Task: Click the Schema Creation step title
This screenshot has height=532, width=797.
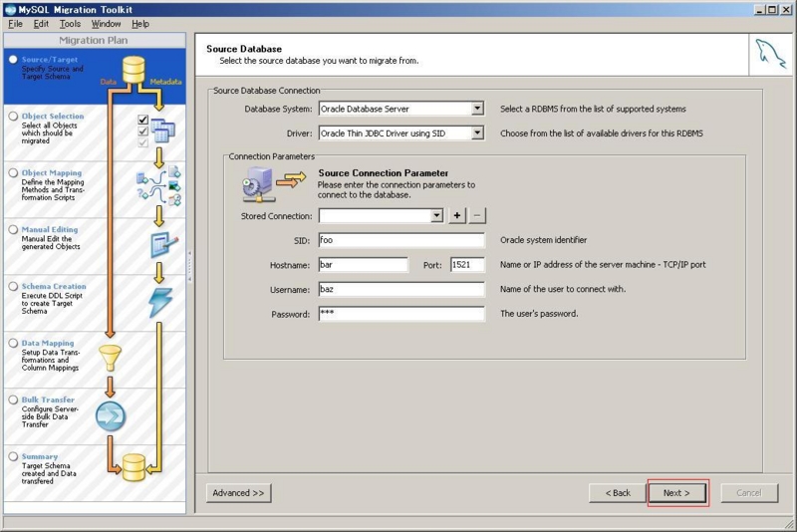Action: [x=54, y=286]
